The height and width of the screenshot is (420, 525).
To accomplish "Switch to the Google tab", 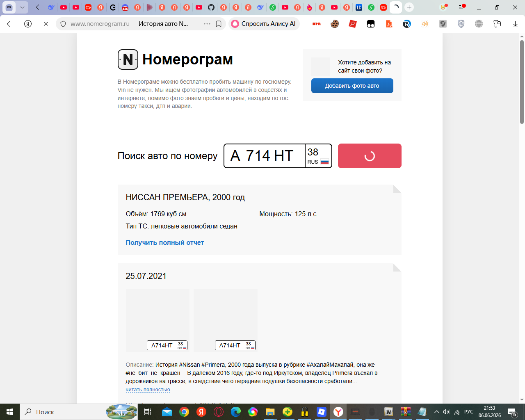I will click(113, 7).
